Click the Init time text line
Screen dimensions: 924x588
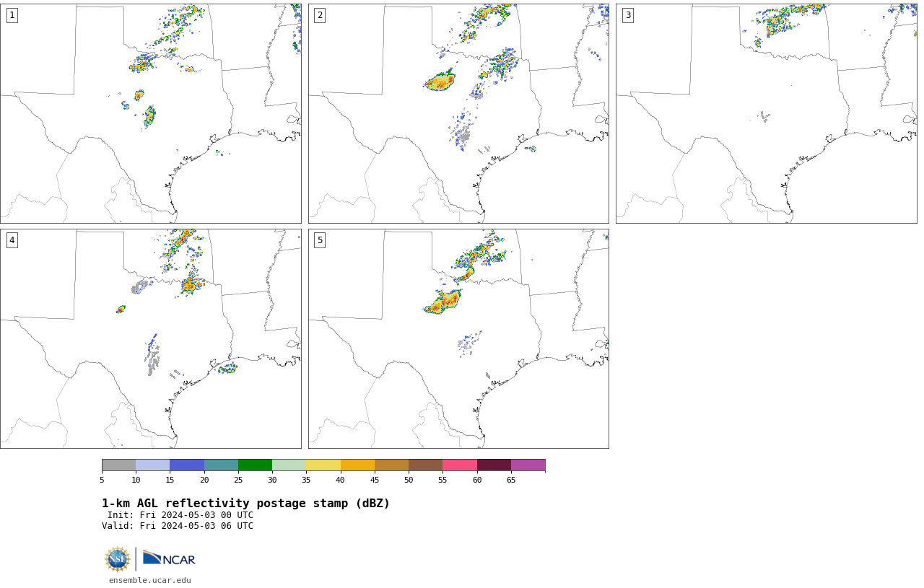180,515
